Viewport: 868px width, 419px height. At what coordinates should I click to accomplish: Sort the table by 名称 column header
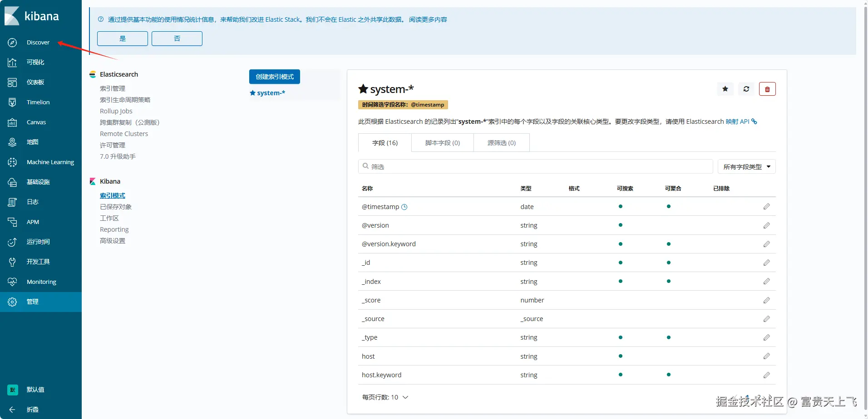tap(367, 188)
